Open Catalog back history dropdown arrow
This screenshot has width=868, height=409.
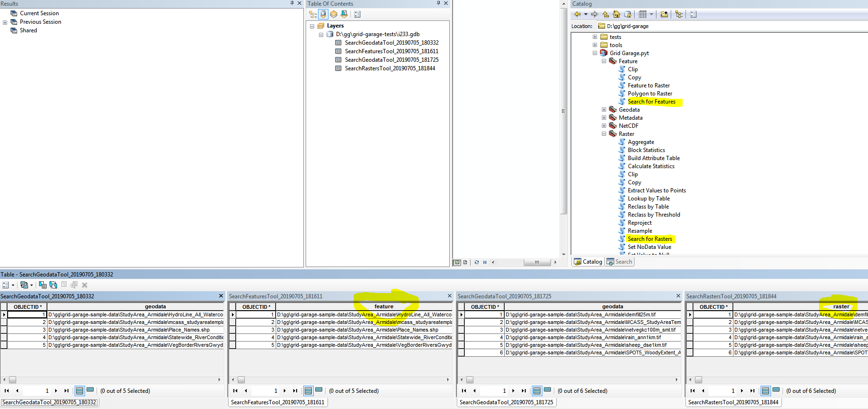[586, 14]
